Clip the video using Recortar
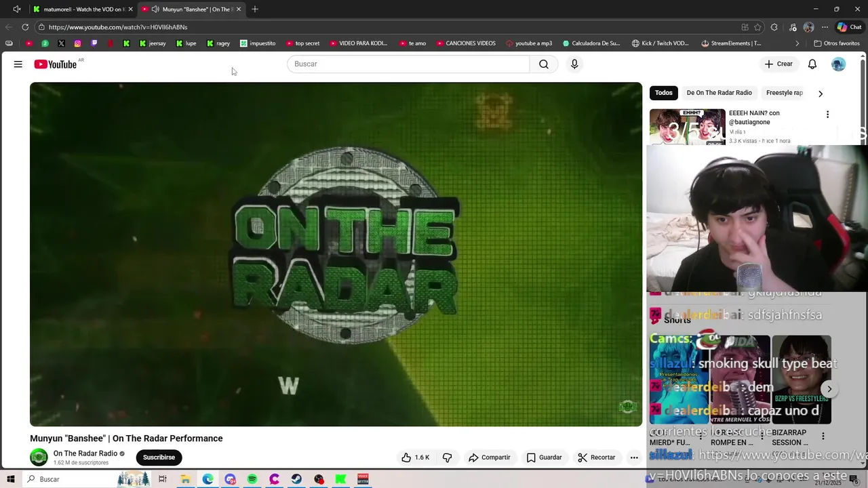The image size is (868, 488). (x=597, y=457)
